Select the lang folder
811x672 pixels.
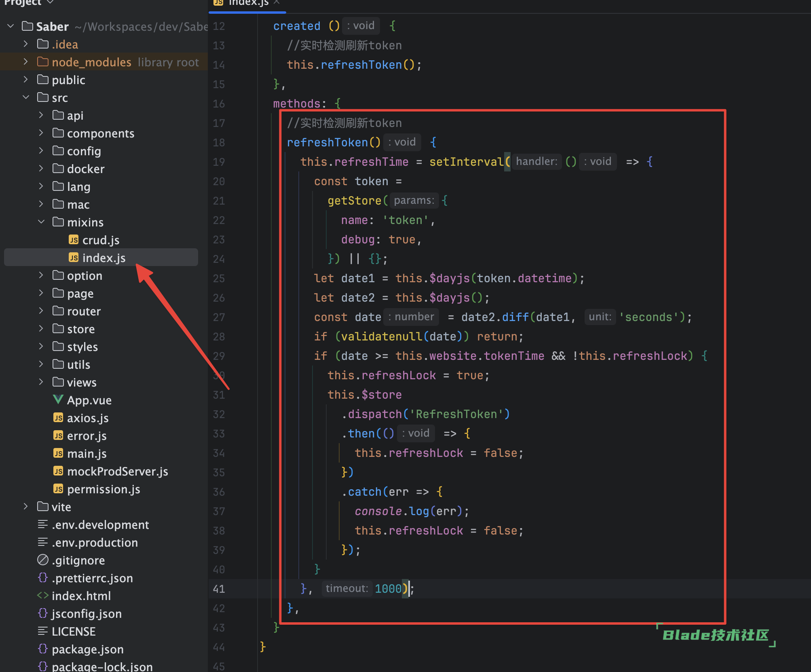79,186
